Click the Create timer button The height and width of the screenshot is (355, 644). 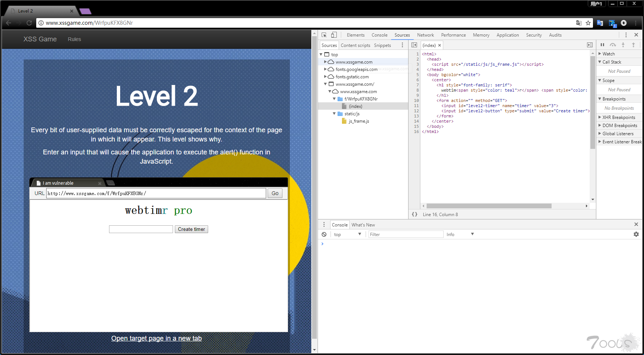coord(191,229)
